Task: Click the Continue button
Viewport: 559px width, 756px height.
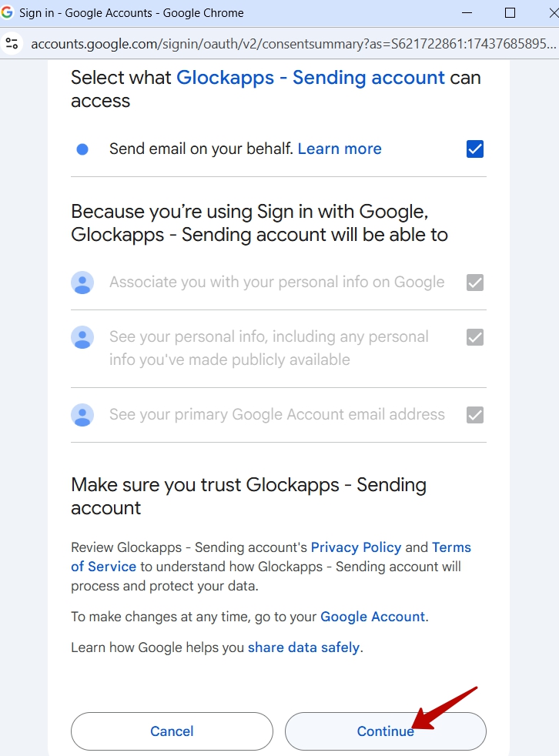Action: coord(385,731)
